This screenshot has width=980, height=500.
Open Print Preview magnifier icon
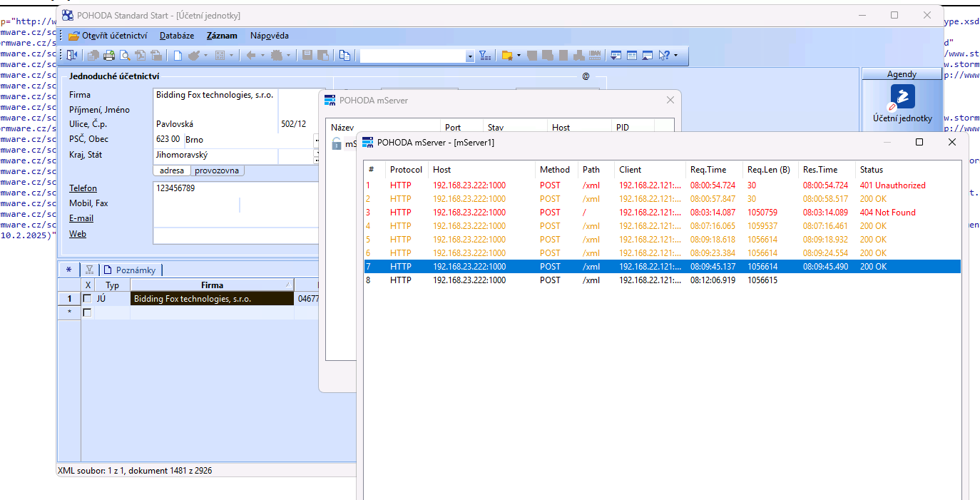point(125,55)
